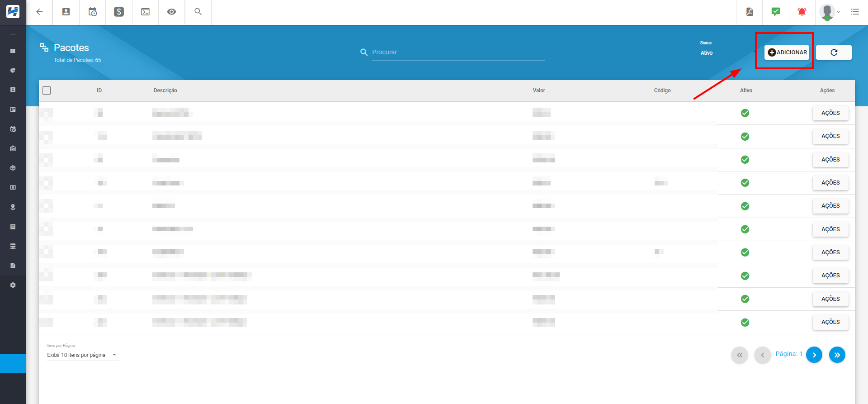Sort by the ID column header

[x=99, y=90]
